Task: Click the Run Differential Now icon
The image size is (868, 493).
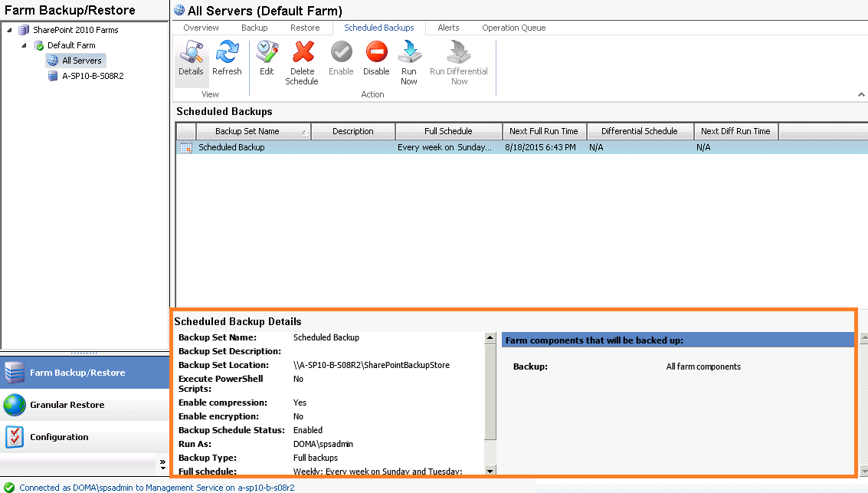Action: point(457,61)
